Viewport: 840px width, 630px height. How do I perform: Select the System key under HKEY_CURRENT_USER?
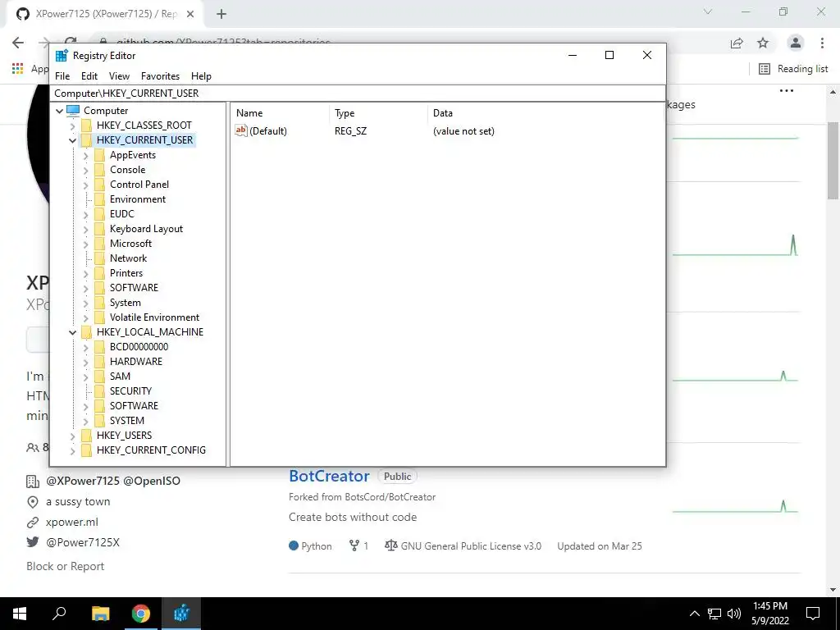126,303
